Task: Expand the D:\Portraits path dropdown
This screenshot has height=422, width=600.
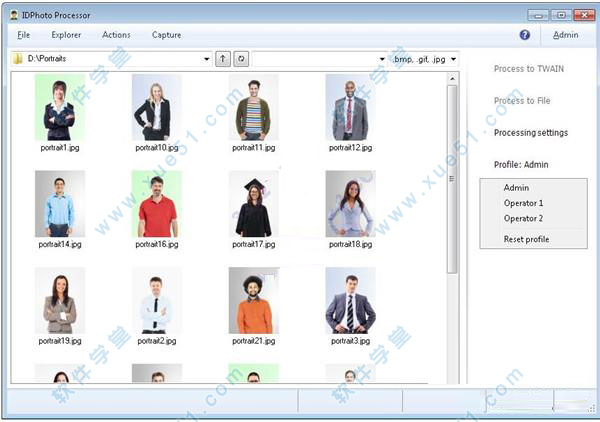Action: pyautogui.click(x=207, y=59)
